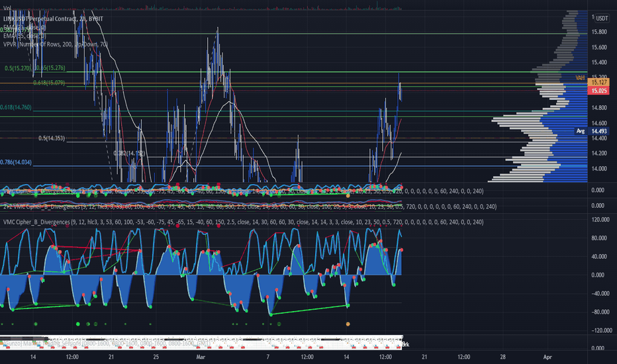Select the 0.65(15.276) Fibonacci level label
Viewport: 617px width, 364px height.
point(50,68)
